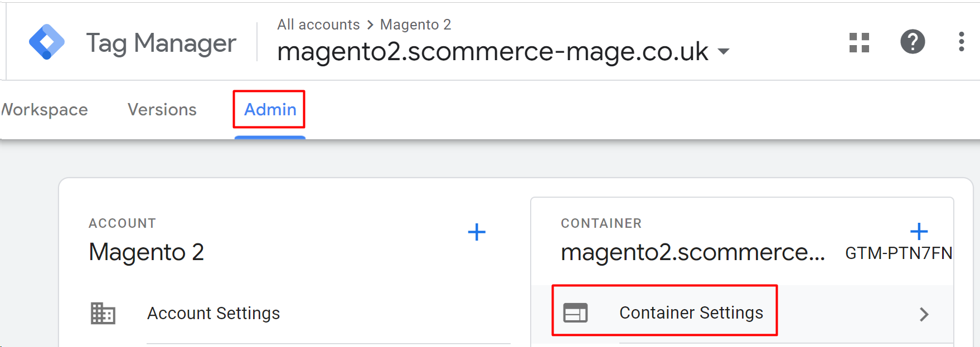
Task: Switch to the Workspace tab
Action: tap(43, 110)
